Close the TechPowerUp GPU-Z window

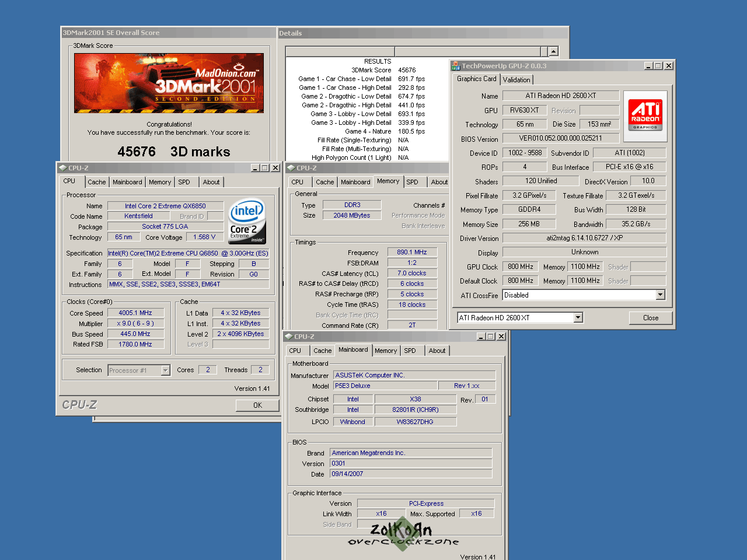click(669, 66)
